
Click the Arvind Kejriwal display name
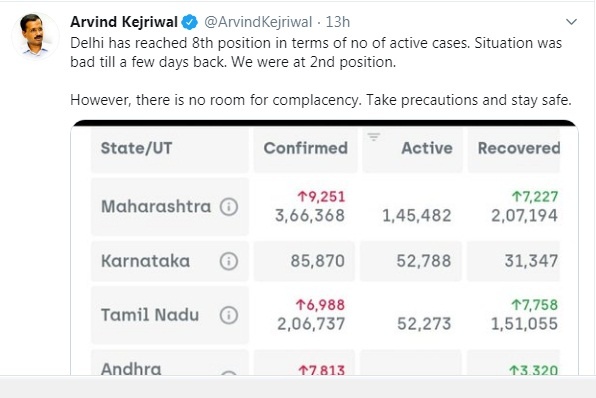[124, 22]
